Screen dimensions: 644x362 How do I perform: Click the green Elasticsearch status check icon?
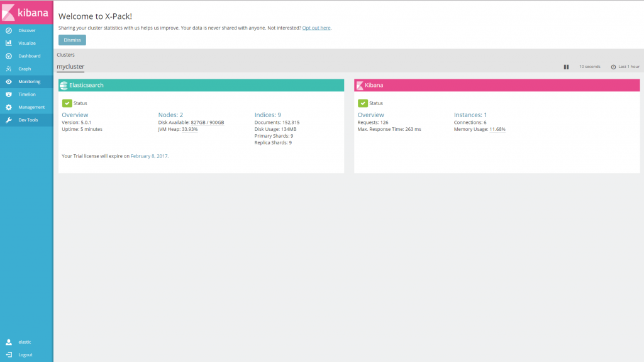[67, 103]
